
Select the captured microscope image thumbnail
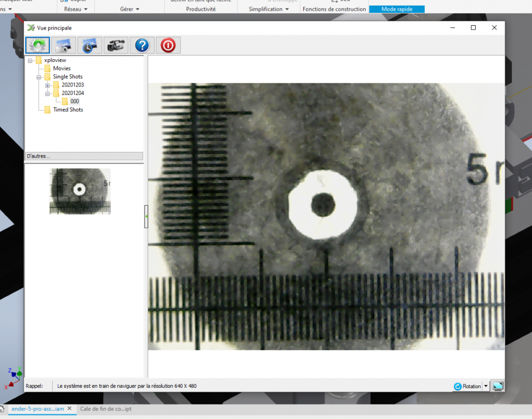(x=80, y=191)
